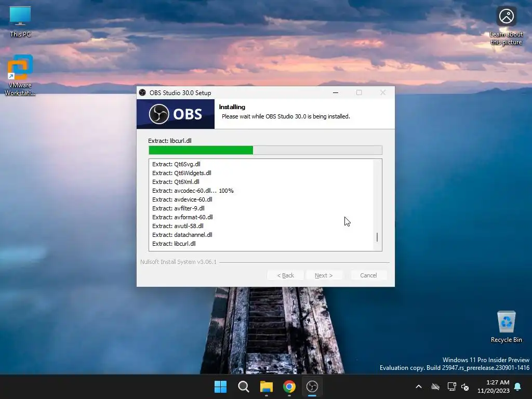Screen dimensions: 532x399
Task: Close the OBS Studio 30.0 Setup window
Action: coord(383,92)
